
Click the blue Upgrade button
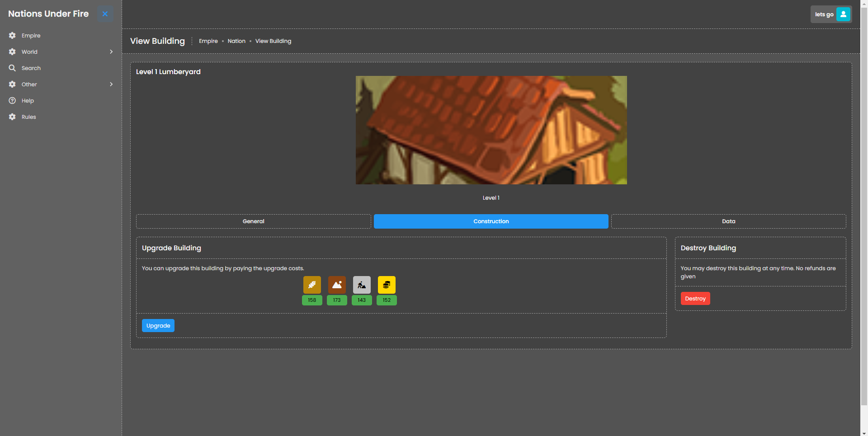point(158,326)
